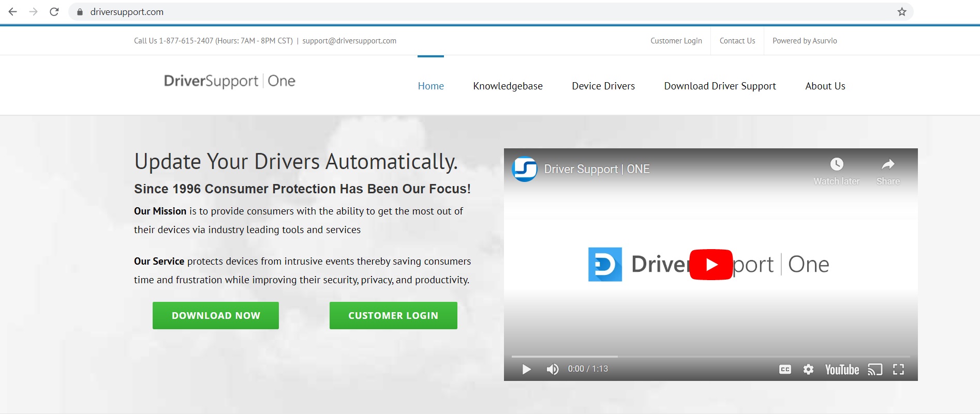Screen dimensions: 980x414
Task: Click the small play button in video controls
Action: pos(527,369)
